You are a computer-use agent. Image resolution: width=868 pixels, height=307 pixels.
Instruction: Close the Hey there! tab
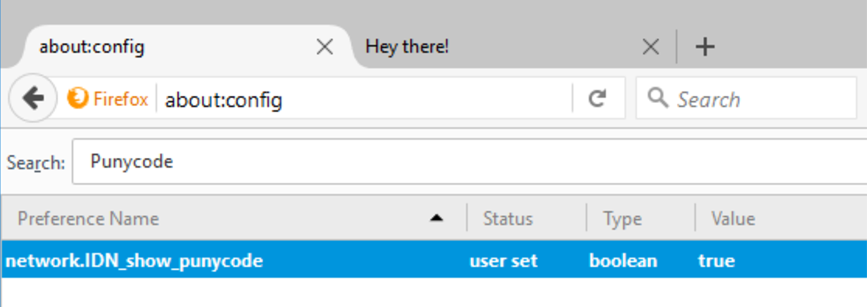650,47
